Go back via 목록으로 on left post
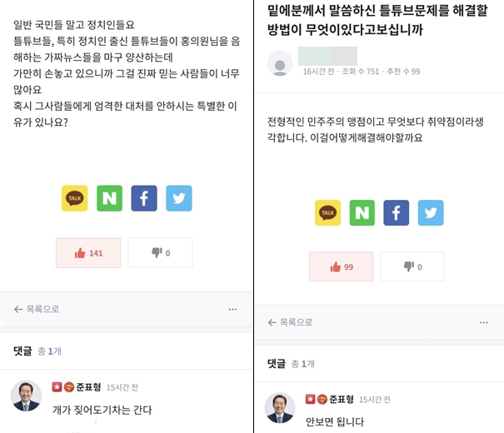The height and width of the screenshot is (433, 504). 37,309
